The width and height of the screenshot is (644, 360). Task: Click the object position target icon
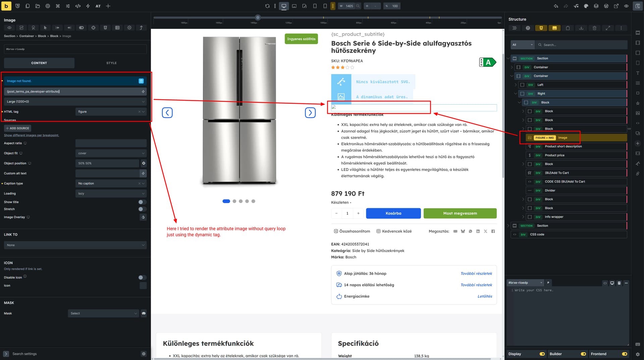coord(144,163)
